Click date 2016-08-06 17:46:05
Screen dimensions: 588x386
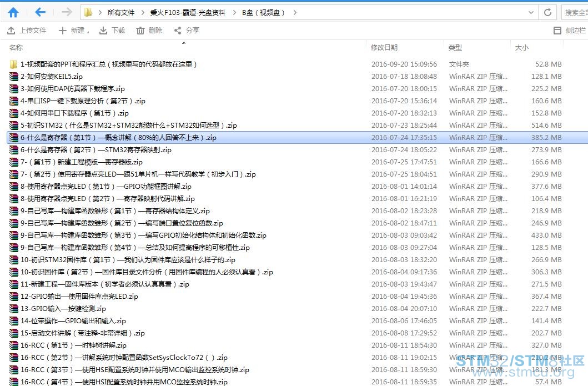tap(404, 320)
